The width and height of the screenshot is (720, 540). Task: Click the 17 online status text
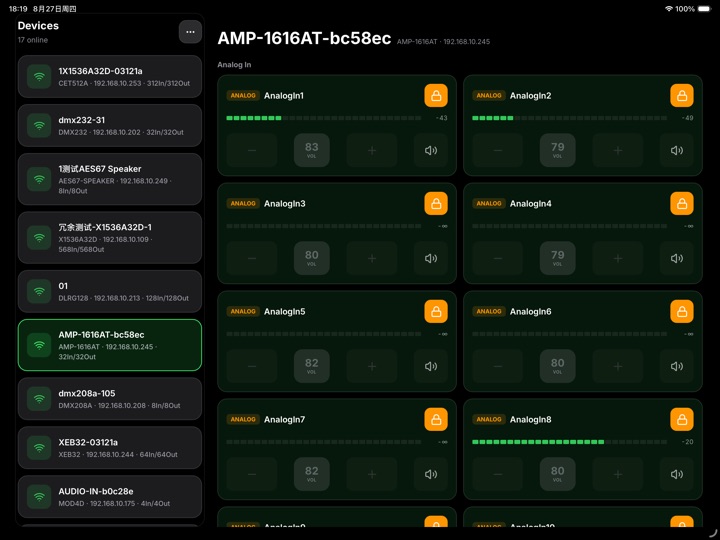[x=33, y=40]
